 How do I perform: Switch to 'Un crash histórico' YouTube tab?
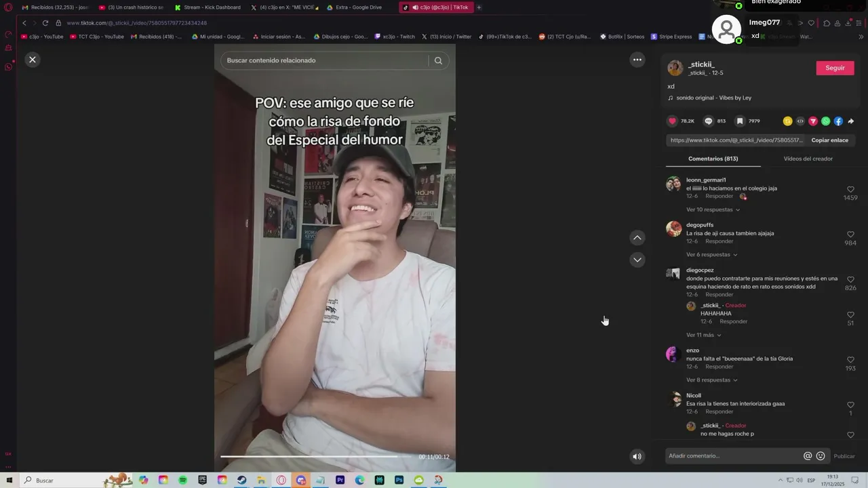pyautogui.click(x=132, y=7)
